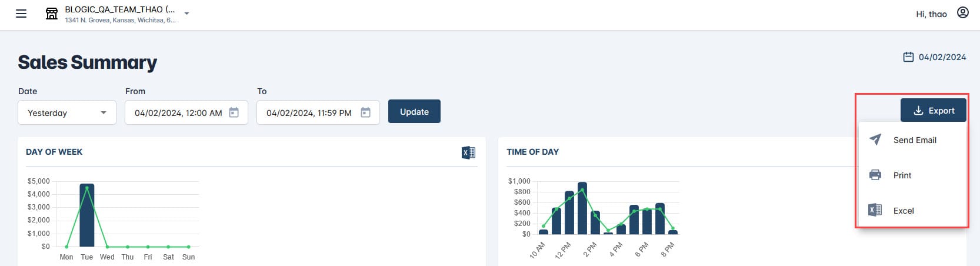The width and height of the screenshot is (980, 266).
Task: Select Send Email from export menu
Action: click(915, 140)
